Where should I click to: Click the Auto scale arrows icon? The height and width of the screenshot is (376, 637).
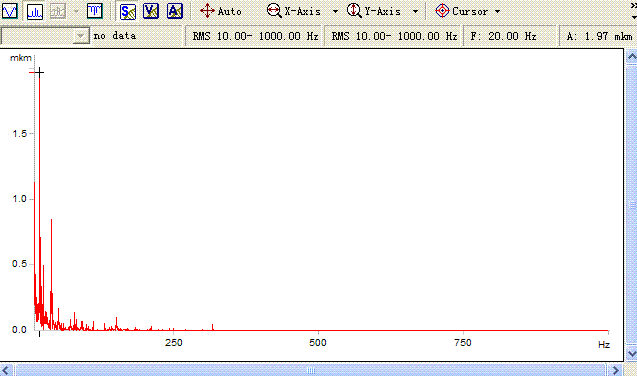click(207, 11)
